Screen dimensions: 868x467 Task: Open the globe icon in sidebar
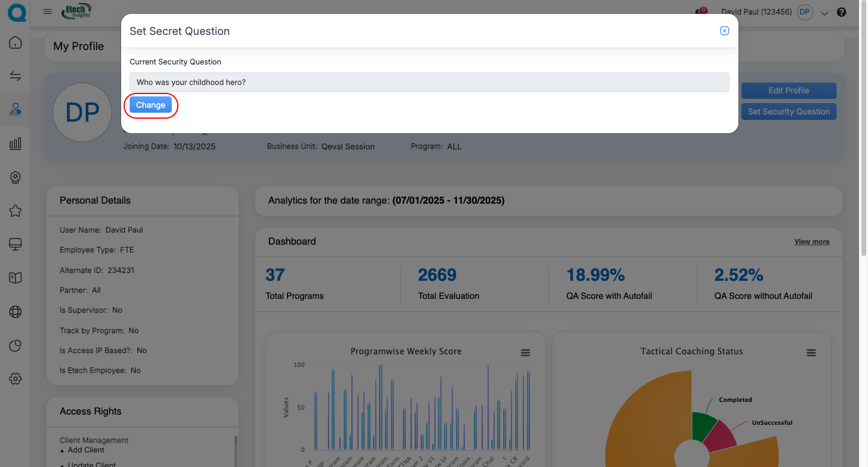click(16, 312)
